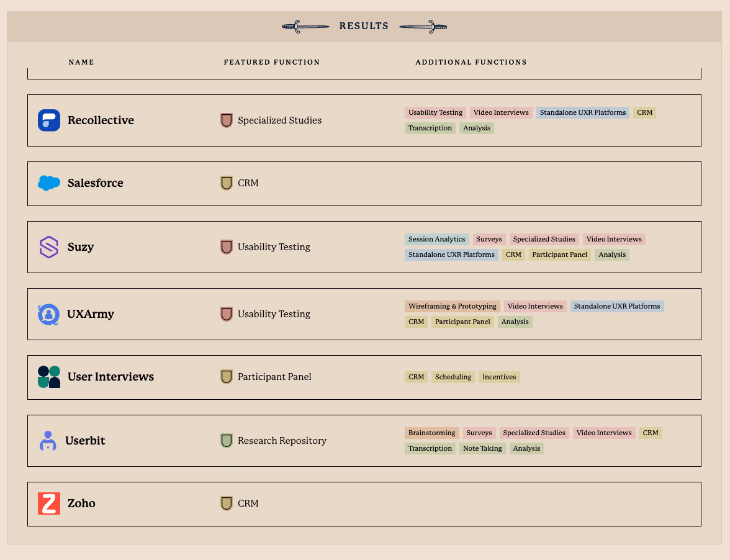
Task: Select the Salesforce cloud logo
Action: click(x=49, y=183)
